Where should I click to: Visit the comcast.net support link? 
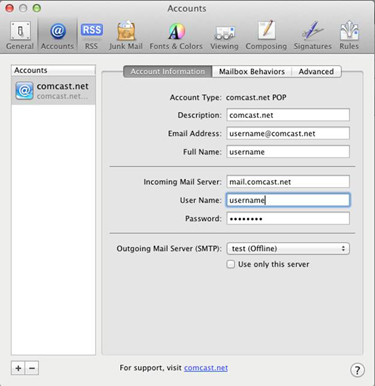click(206, 368)
